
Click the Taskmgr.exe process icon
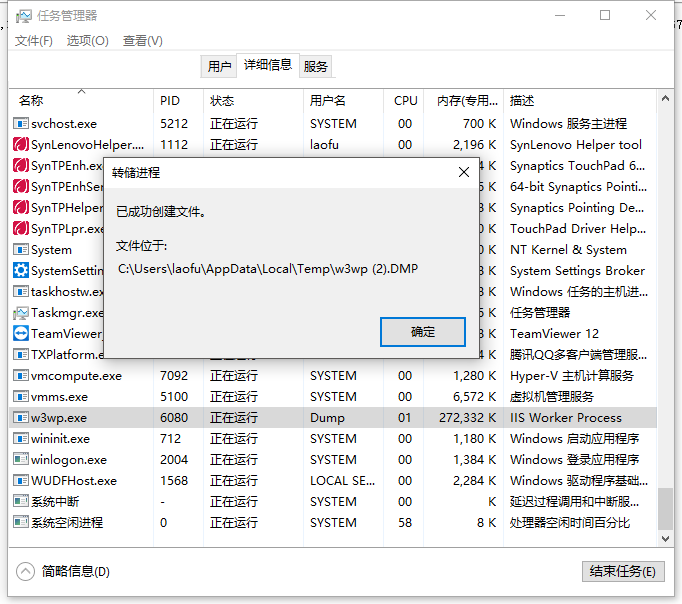click(20, 313)
